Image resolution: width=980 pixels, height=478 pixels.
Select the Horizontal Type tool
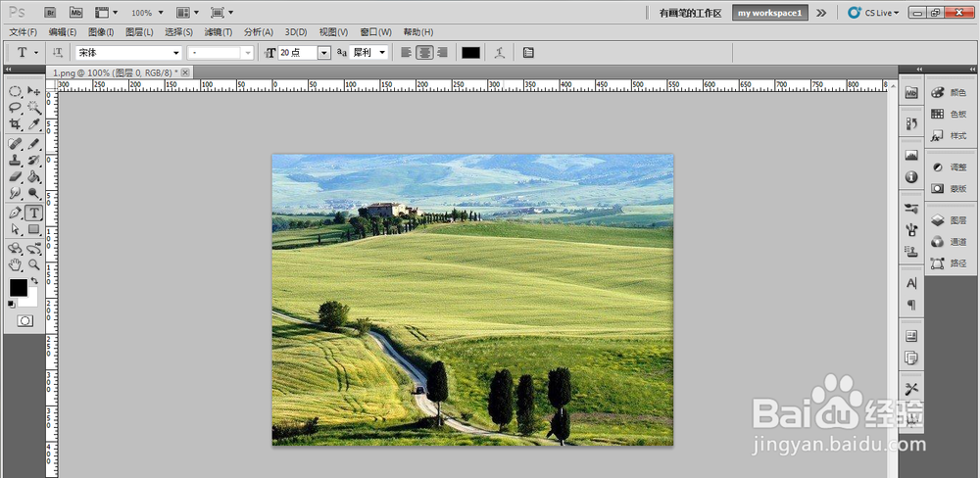34,214
